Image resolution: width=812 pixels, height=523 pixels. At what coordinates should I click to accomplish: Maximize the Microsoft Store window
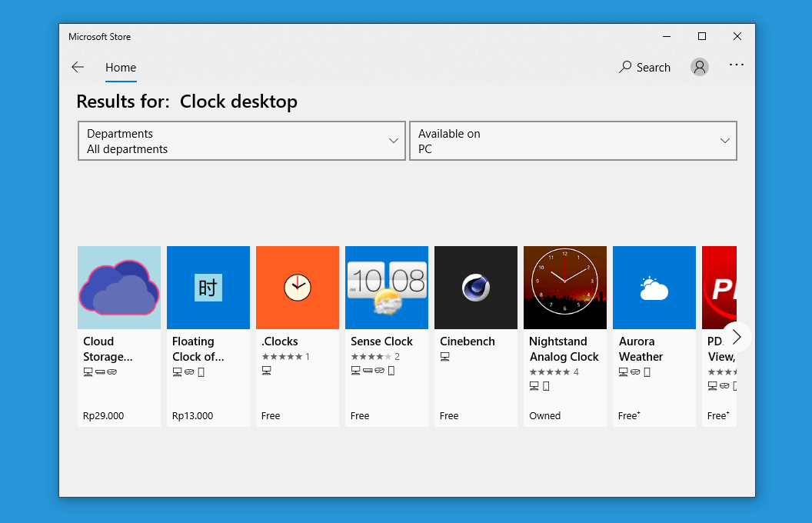[x=702, y=36]
